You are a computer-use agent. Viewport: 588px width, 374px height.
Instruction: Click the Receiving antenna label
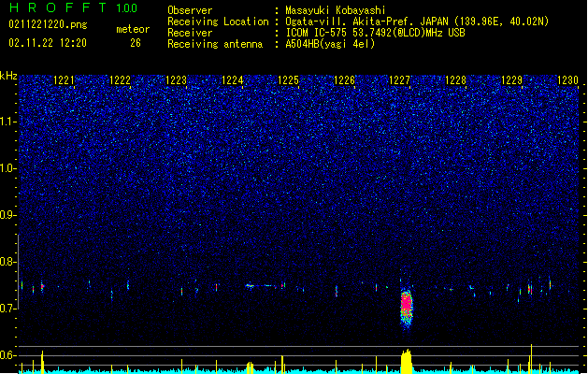(x=215, y=44)
